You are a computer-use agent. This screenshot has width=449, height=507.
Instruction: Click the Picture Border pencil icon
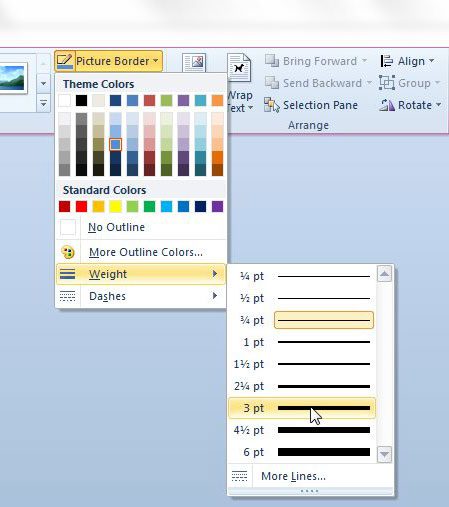pos(65,61)
